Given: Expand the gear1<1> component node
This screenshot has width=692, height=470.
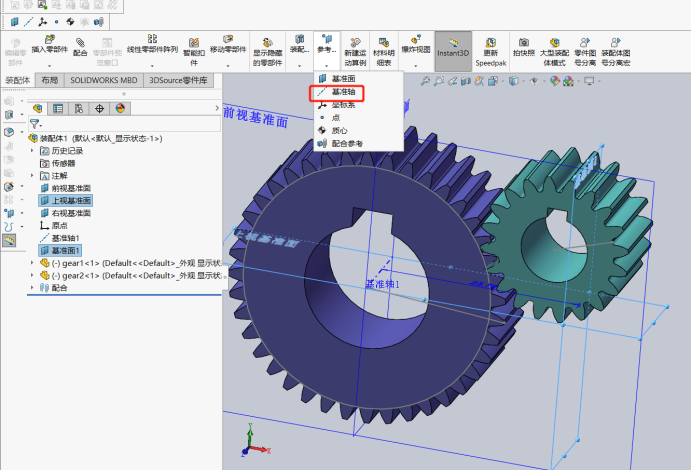Looking at the screenshot, I should (32, 263).
